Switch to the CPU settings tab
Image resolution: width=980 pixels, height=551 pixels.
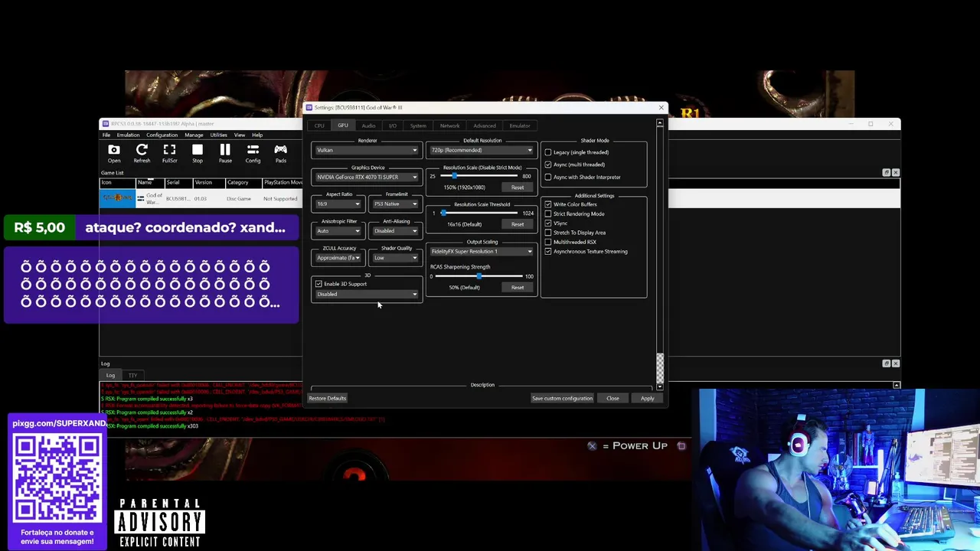pyautogui.click(x=319, y=126)
